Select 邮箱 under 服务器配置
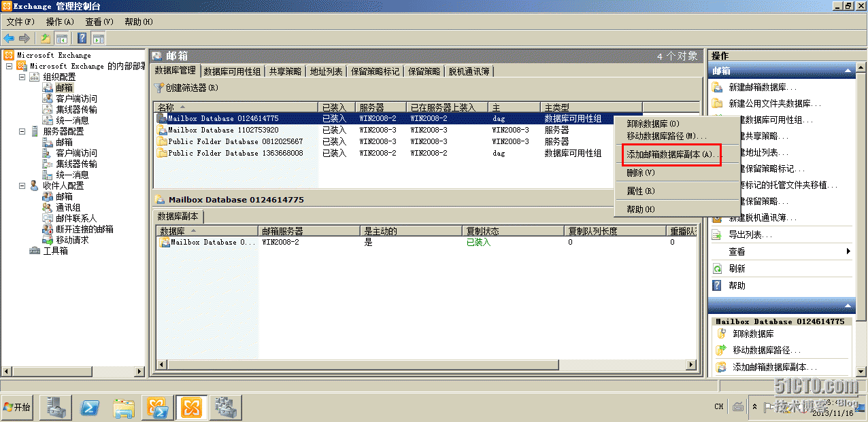 tap(64, 142)
